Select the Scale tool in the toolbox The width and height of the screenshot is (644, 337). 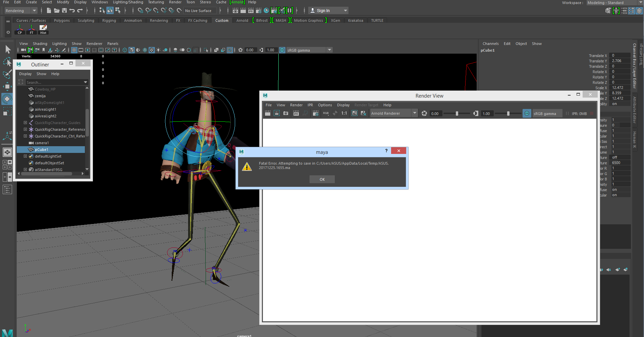click(x=7, y=111)
